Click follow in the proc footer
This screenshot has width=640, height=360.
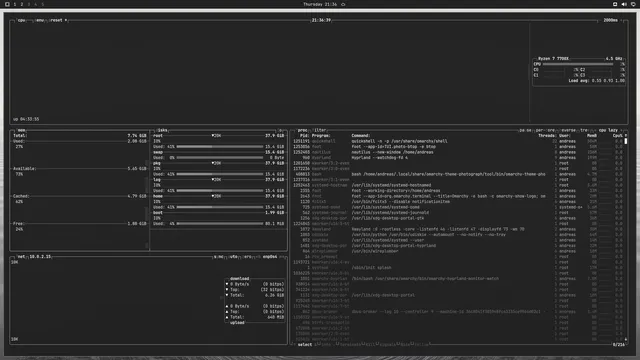[421, 344]
